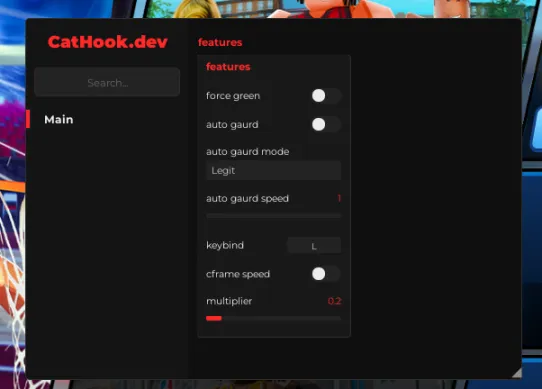Click the multiplier label text
Viewport: 542px width, 389px height.
coord(229,301)
